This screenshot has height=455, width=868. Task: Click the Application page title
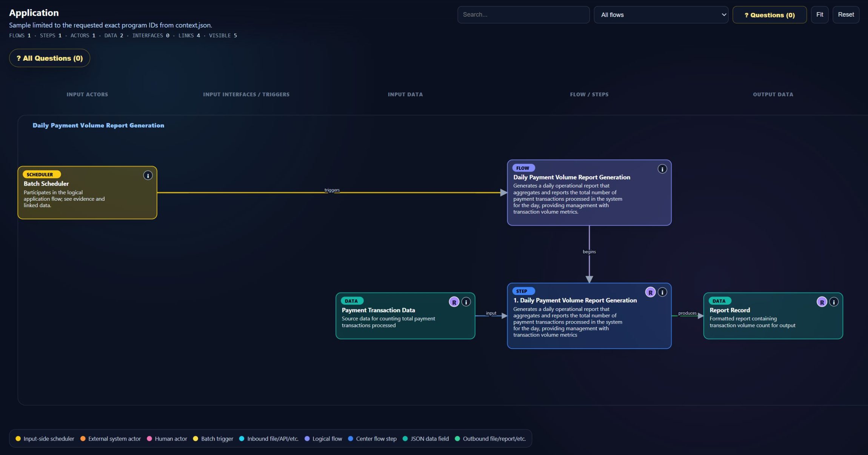point(34,13)
